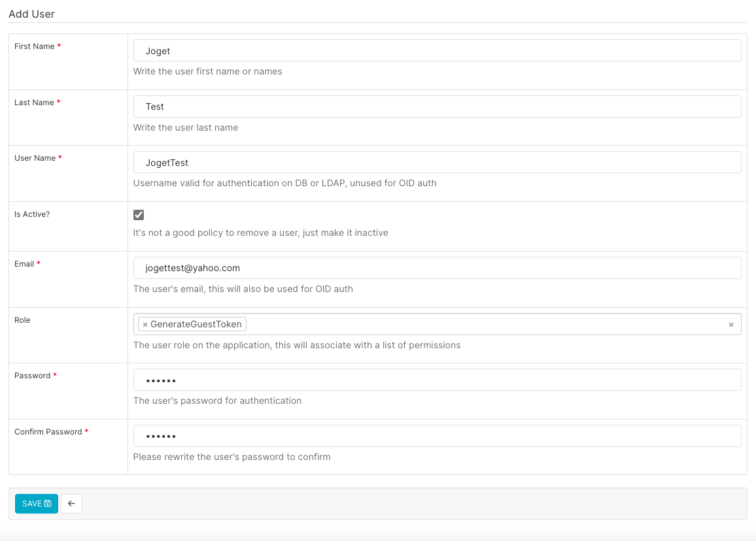The height and width of the screenshot is (541, 756).
Task: Click into the Last Name text field
Action: (437, 107)
